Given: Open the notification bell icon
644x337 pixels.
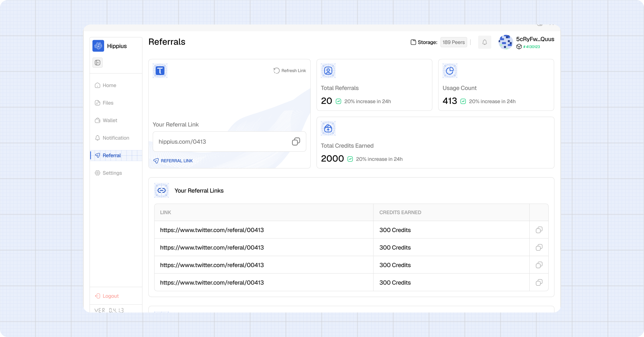Looking at the screenshot, I should (485, 42).
